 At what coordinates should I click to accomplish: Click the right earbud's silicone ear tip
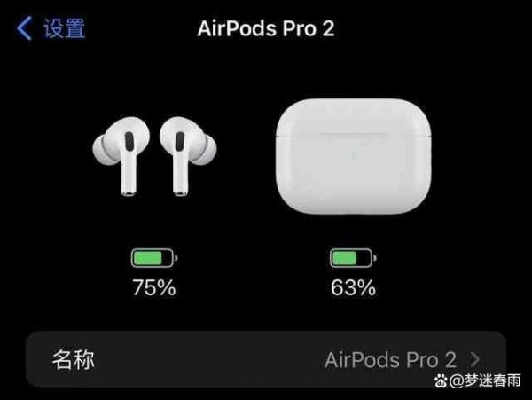(207, 150)
